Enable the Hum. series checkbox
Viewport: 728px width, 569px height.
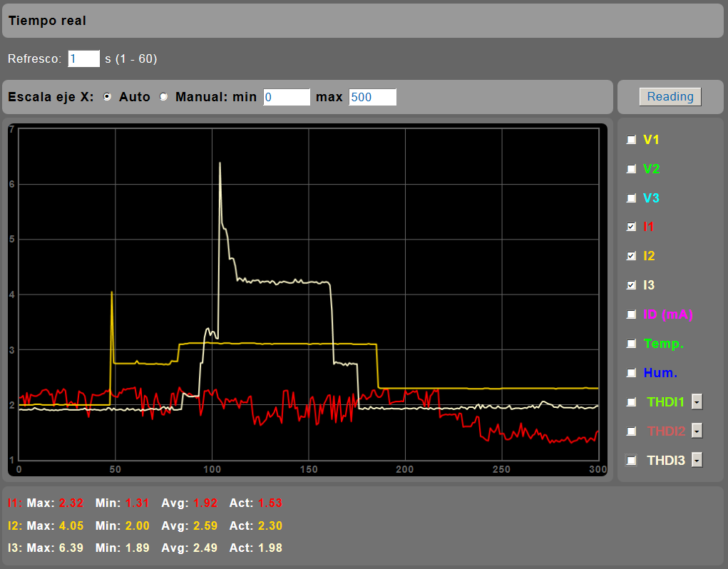point(631,373)
